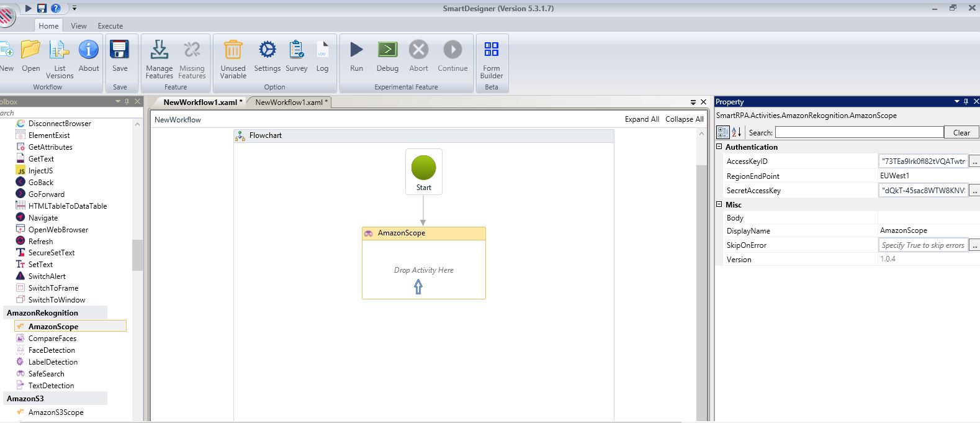Viewport: 980px width, 423px height.
Task: Open the Form Builder beta tool
Action: point(491,51)
